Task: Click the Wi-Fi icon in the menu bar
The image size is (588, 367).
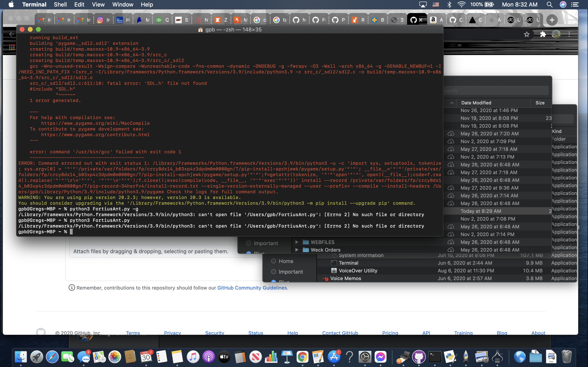Action: click(x=461, y=4)
